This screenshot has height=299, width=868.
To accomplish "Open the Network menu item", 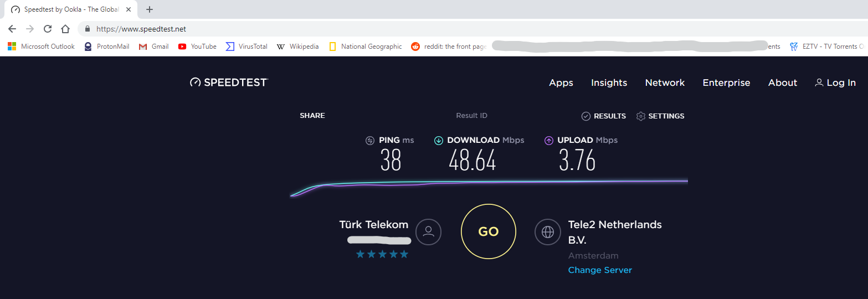I will click(665, 83).
